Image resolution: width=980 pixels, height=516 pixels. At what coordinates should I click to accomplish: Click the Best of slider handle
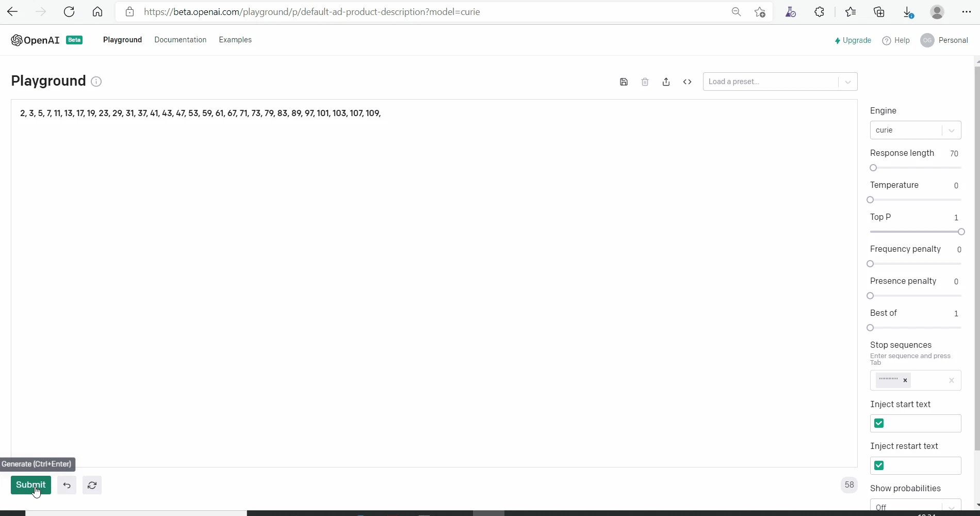[x=871, y=328]
